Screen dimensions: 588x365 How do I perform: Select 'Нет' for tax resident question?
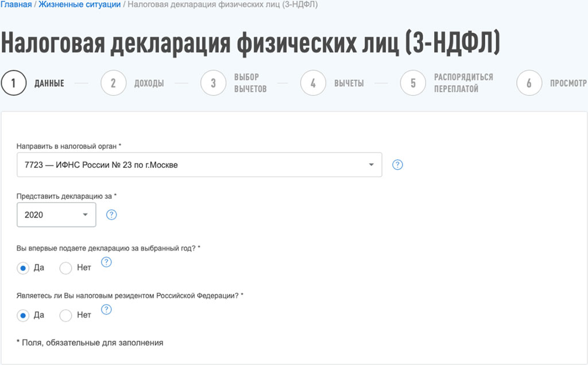[x=66, y=316]
